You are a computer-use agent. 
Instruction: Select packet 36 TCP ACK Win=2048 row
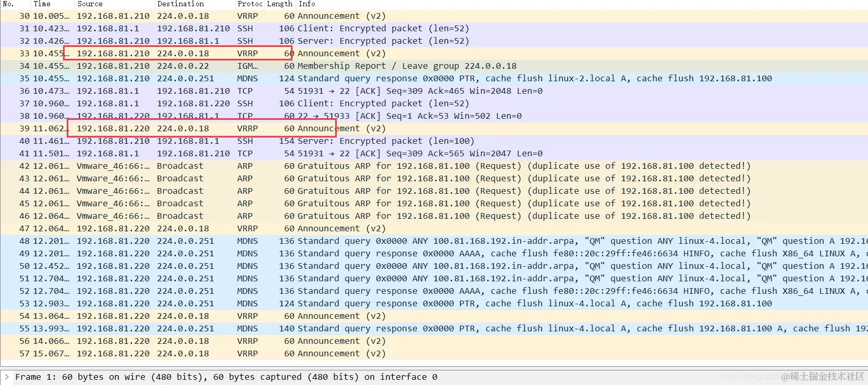tap(434, 91)
